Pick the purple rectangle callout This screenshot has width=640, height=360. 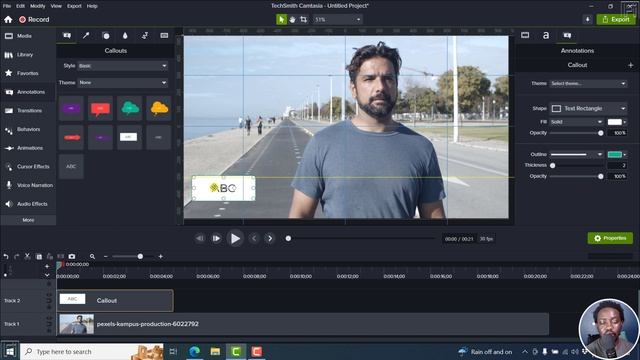pos(71,108)
